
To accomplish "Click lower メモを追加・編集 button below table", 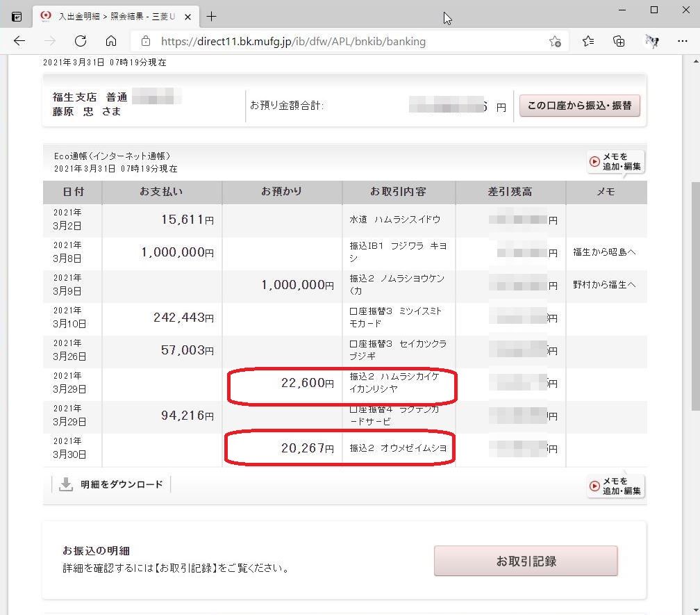I will [x=616, y=486].
